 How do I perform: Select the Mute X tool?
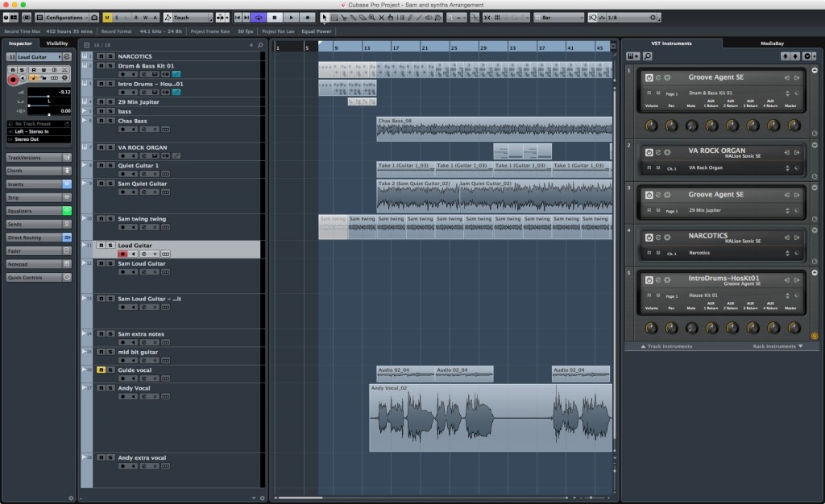[x=381, y=18]
